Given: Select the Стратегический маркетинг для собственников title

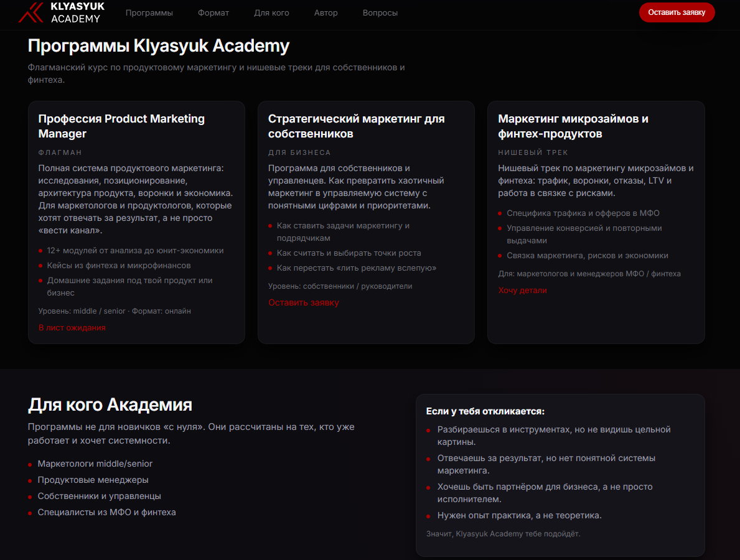Looking at the screenshot, I should (357, 126).
